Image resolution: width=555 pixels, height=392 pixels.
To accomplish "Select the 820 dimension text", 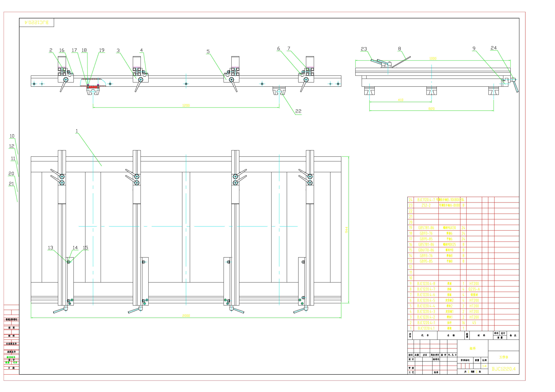I will coord(431,109).
